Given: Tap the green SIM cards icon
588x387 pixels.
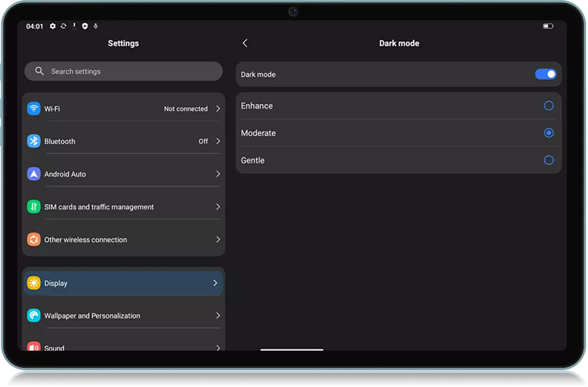Looking at the screenshot, I should (x=34, y=207).
